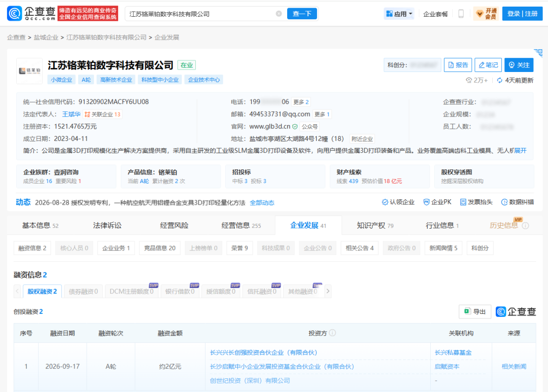Click the 小微企业 tag
Screen dimensions: 548x392
coord(61,80)
